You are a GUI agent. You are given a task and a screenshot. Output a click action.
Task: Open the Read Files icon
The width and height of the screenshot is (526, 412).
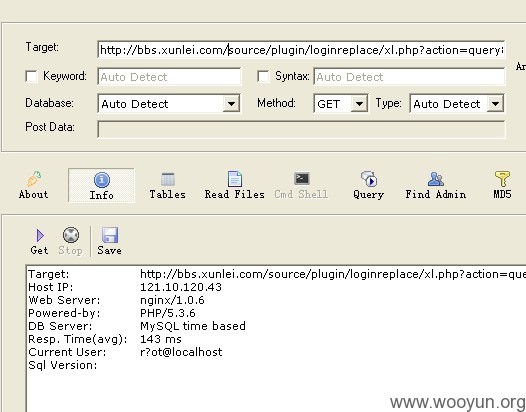point(234,178)
